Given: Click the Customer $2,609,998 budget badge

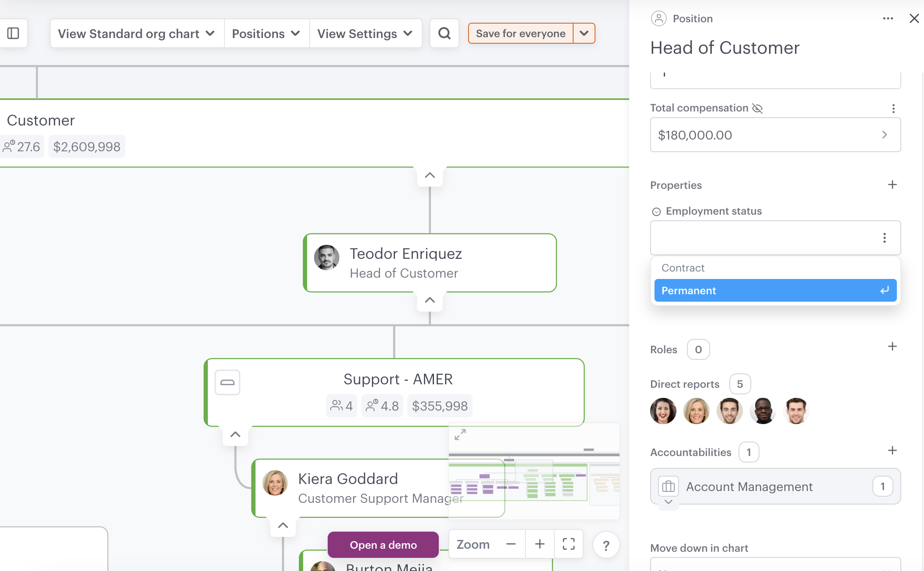Looking at the screenshot, I should [87, 146].
